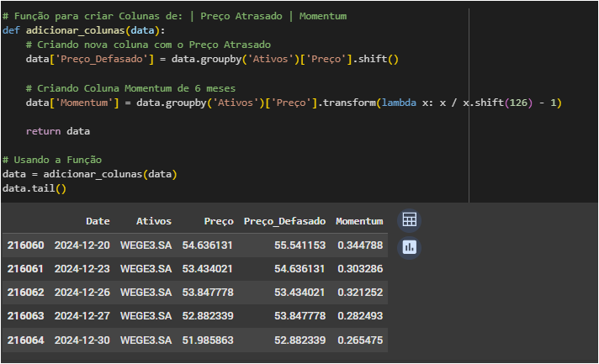Viewport: 599px width, 364px height.
Task: Click WEGE3.SA in the 2024-12-27 row
Action: click(146, 316)
